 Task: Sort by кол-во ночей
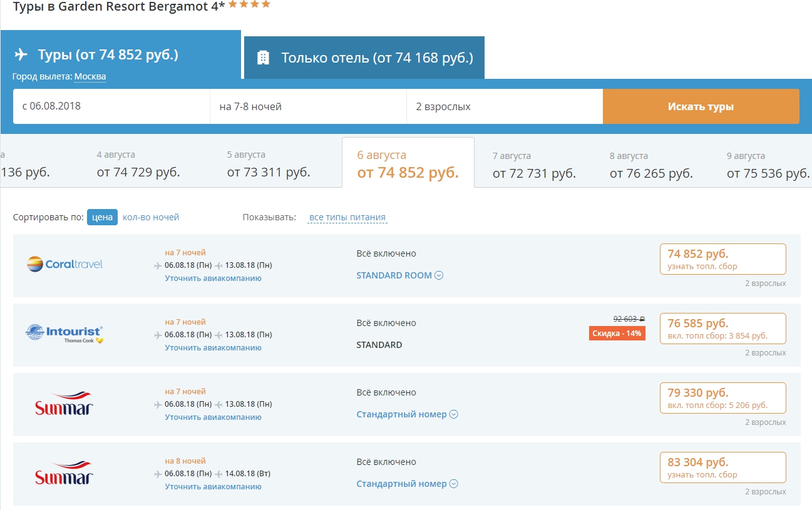tap(151, 217)
